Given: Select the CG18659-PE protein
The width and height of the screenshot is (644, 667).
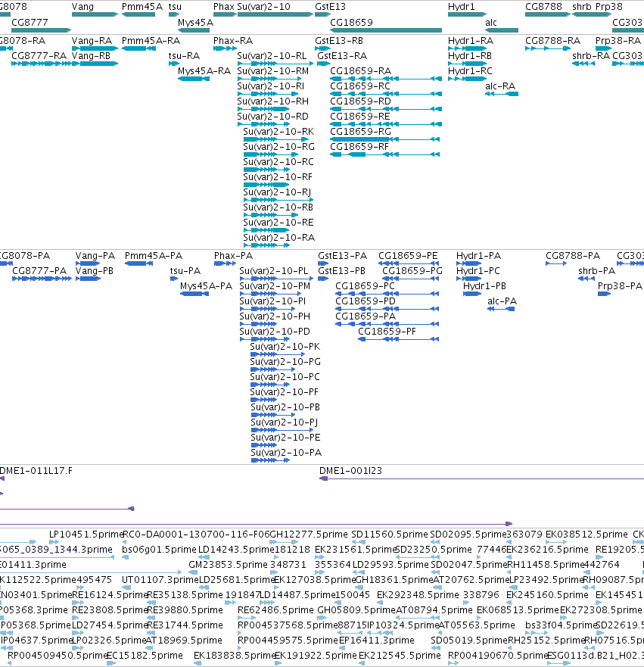Looking at the screenshot, I should click(x=409, y=263).
